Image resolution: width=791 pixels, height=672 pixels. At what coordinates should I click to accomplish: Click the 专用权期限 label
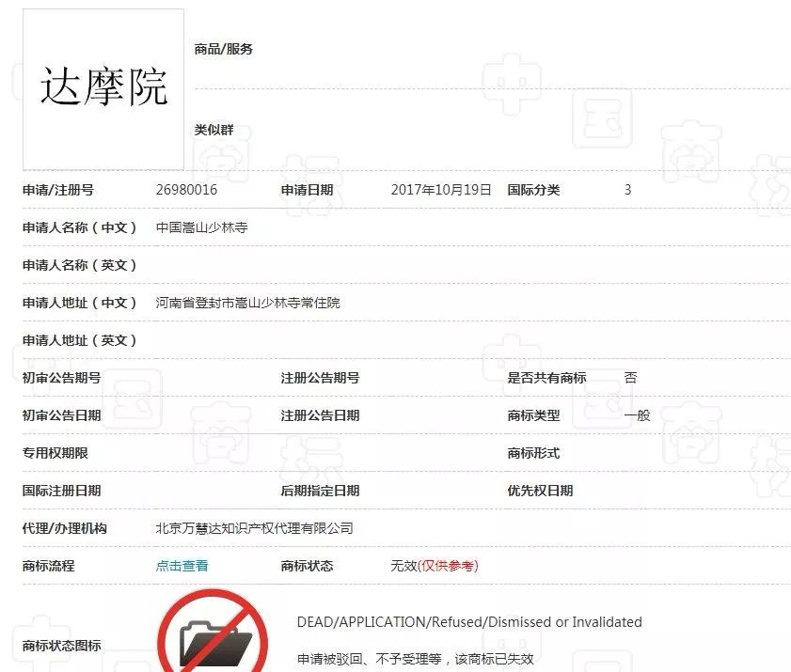(x=55, y=453)
